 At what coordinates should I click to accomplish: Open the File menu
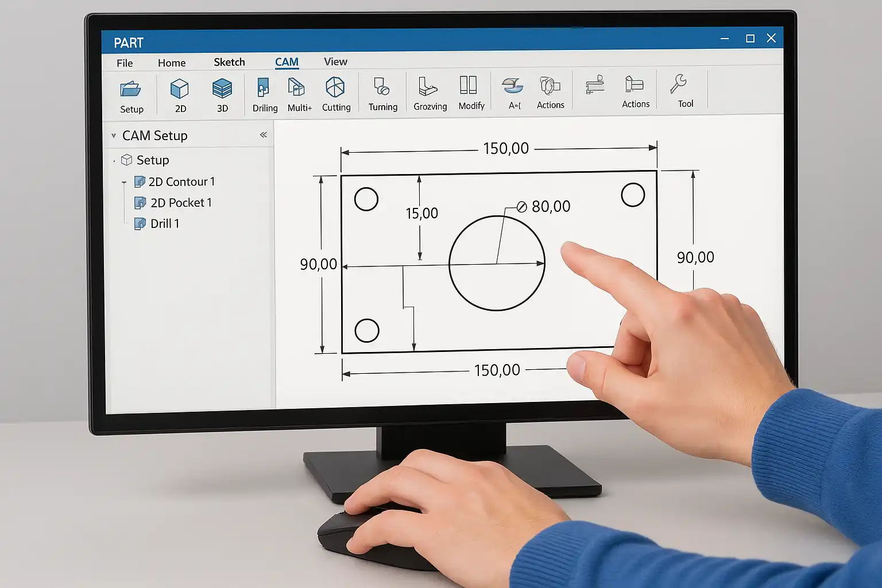125,63
